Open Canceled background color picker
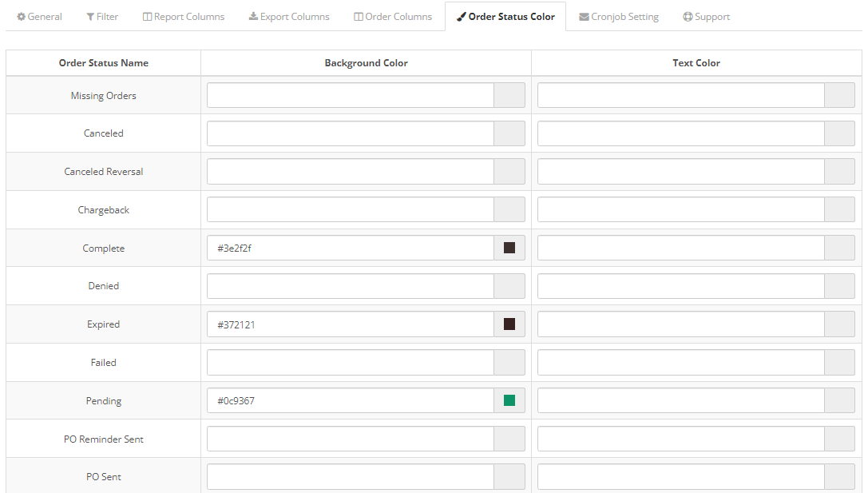Screen dimensions: 868x493 point(509,133)
